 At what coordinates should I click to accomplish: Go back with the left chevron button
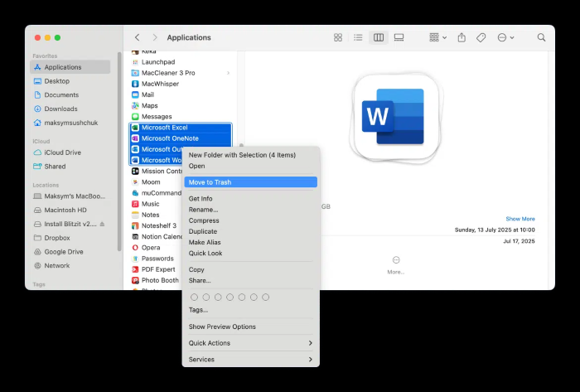138,37
